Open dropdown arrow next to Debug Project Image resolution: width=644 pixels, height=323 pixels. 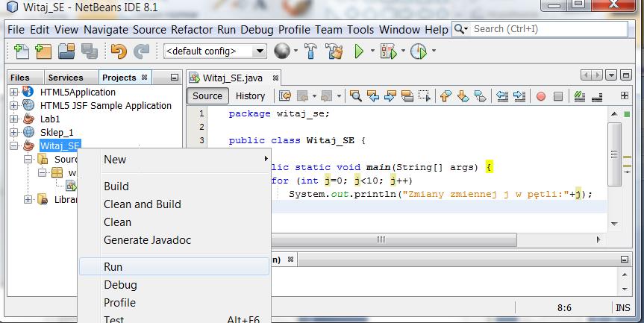(x=403, y=51)
